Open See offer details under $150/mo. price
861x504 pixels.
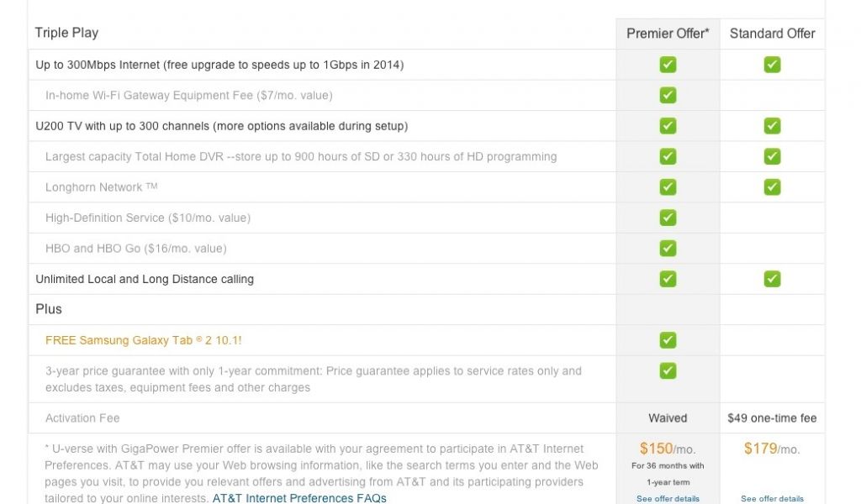click(x=668, y=499)
